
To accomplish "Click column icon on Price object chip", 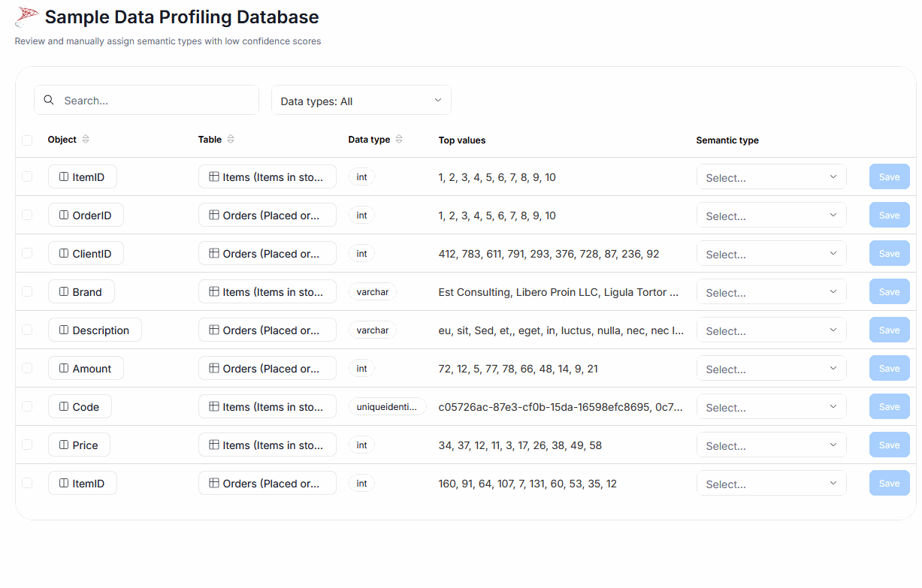I will click(x=64, y=445).
